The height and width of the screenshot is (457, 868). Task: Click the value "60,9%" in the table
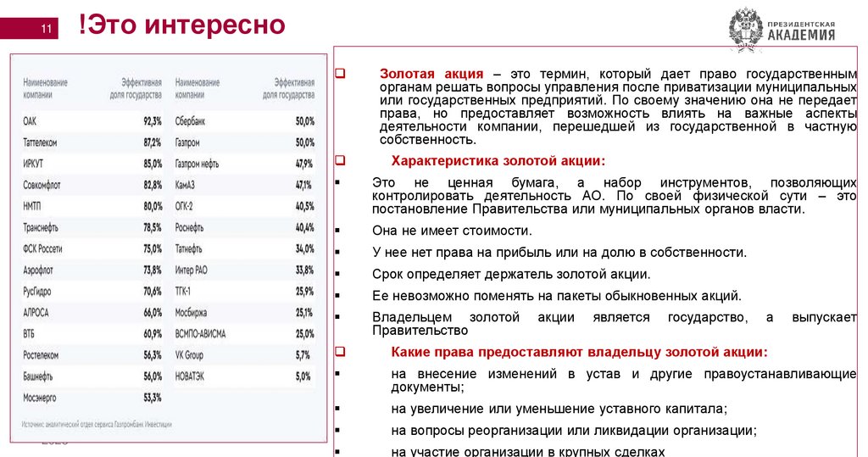tap(153, 334)
